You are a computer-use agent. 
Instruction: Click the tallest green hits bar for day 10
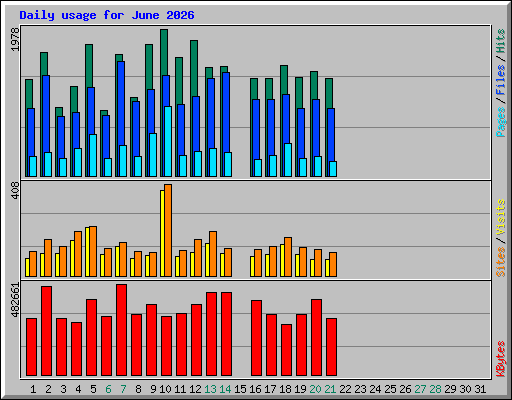pos(164,52)
